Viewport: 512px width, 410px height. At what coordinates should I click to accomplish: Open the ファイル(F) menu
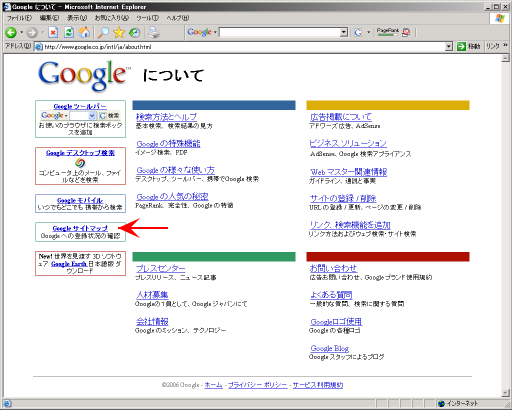(x=19, y=18)
